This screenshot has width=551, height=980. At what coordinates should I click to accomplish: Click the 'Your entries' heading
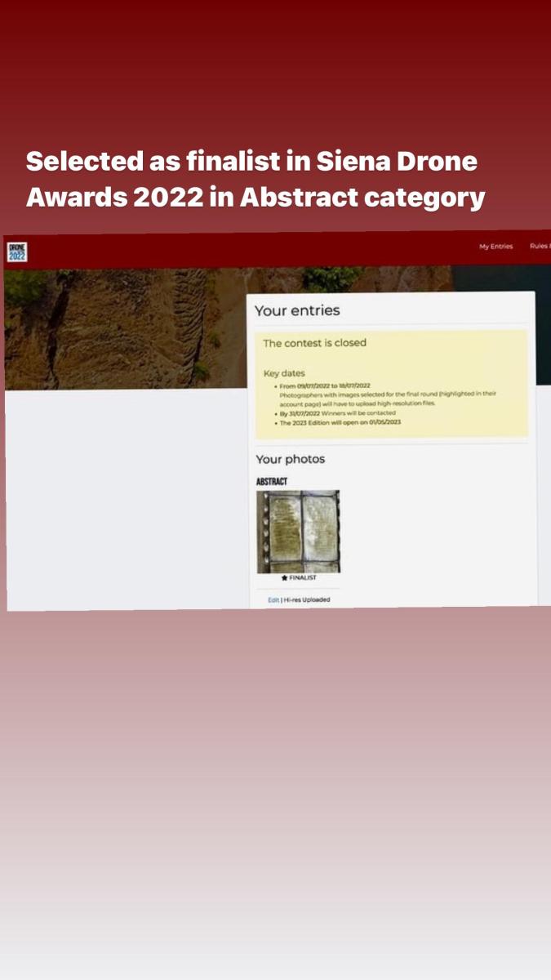pos(297,310)
